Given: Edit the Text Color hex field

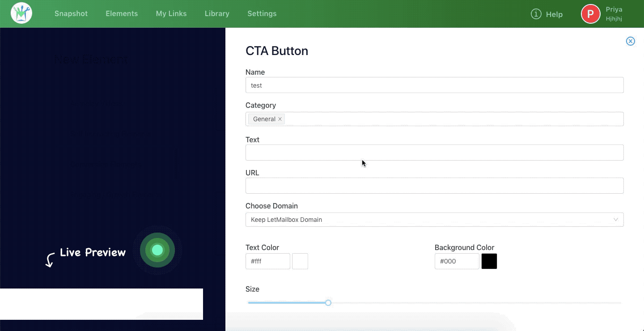Looking at the screenshot, I should click(268, 261).
